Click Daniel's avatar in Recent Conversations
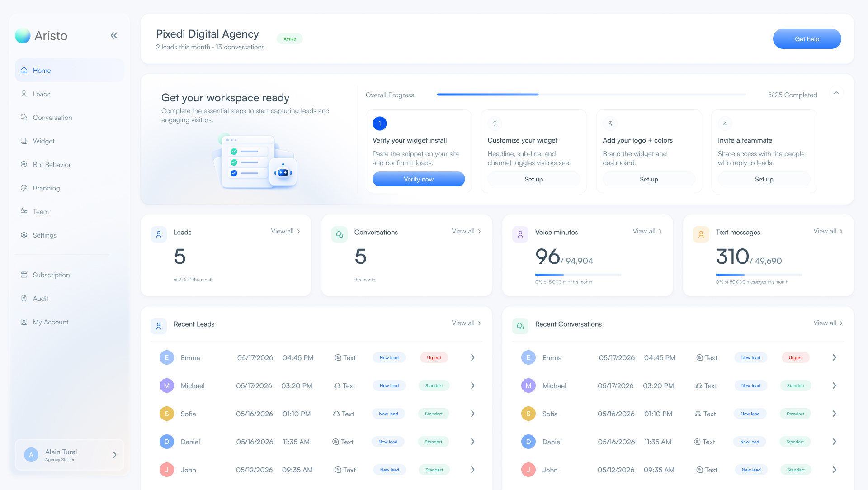This screenshot has height=490, width=868. pos(528,442)
